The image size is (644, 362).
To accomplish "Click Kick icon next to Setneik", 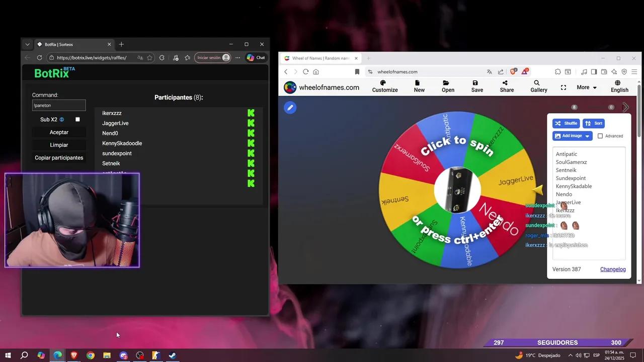I will tap(251, 163).
